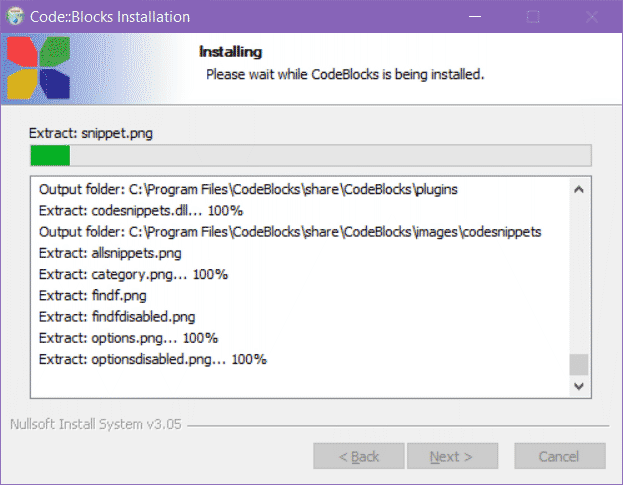The image size is (623, 485).
Task: Click the greyed-out Back button
Action: coord(359,456)
